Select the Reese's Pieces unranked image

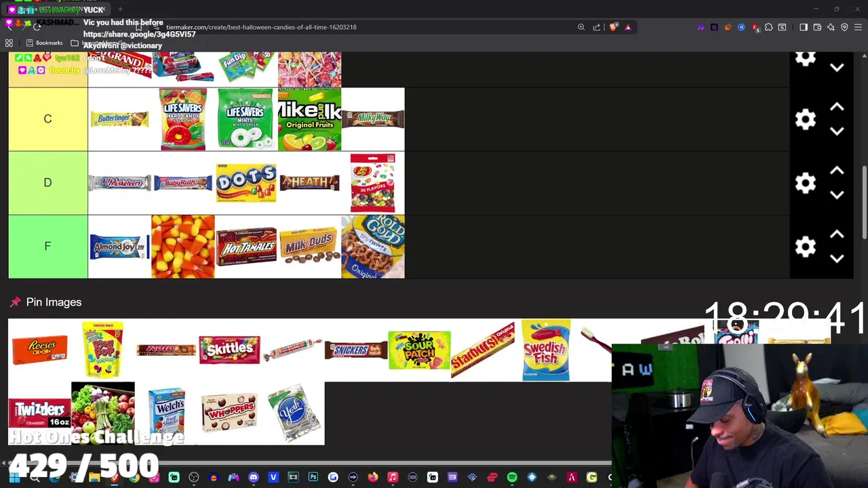pyautogui.click(x=39, y=350)
